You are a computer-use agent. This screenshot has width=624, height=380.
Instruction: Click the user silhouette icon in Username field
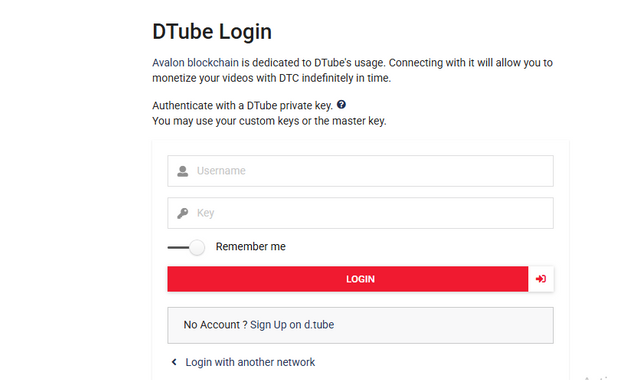coord(183,171)
